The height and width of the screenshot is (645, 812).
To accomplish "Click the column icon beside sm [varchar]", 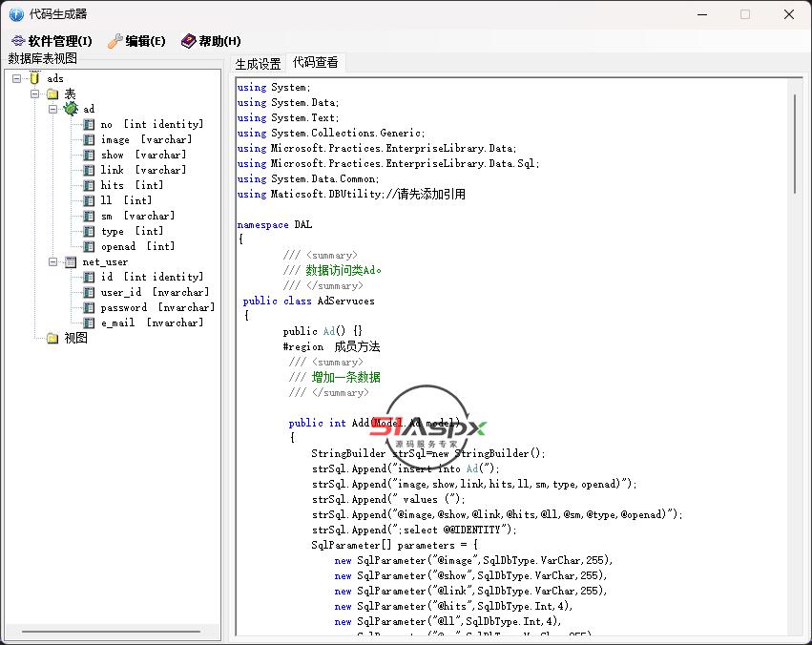I will pyautogui.click(x=89, y=216).
